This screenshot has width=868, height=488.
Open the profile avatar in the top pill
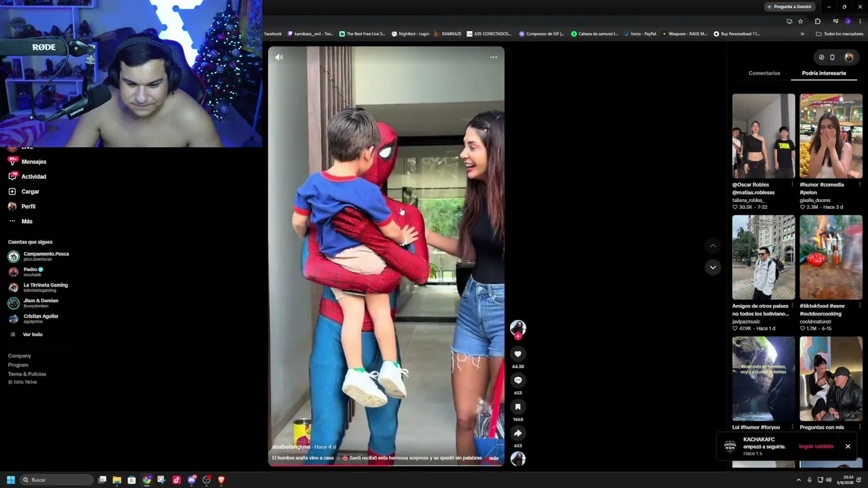coord(848,58)
